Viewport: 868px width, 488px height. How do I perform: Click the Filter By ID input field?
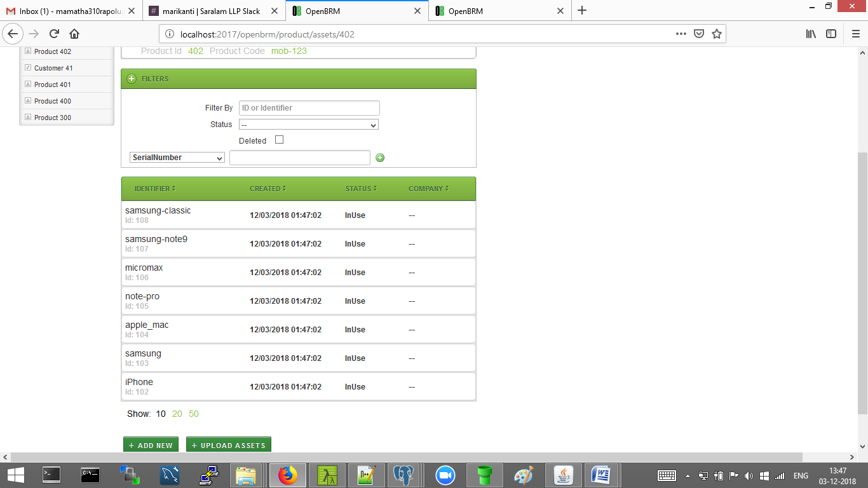(x=309, y=108)
